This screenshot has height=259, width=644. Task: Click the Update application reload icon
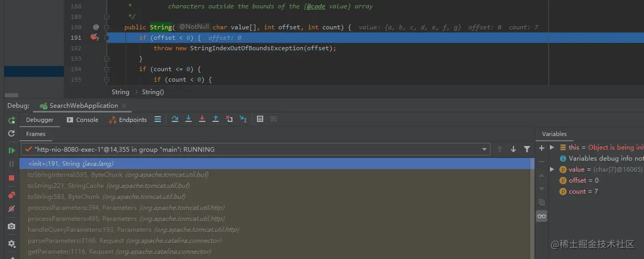[x=11, y=134]
